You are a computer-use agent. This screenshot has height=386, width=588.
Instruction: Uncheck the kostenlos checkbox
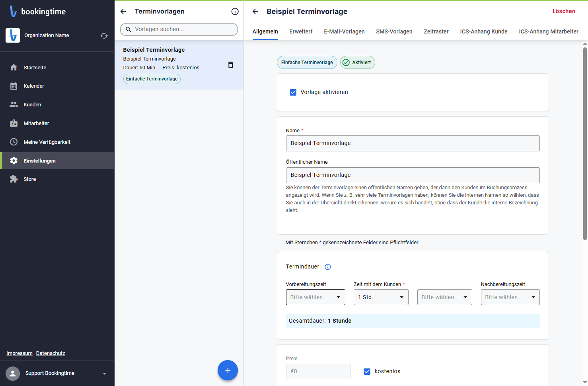[x=367, y=372]
